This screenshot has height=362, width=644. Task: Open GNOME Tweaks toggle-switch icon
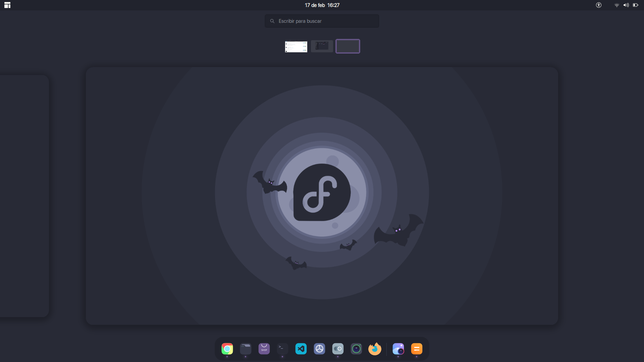pyautogui.click(x=338, y=349)
